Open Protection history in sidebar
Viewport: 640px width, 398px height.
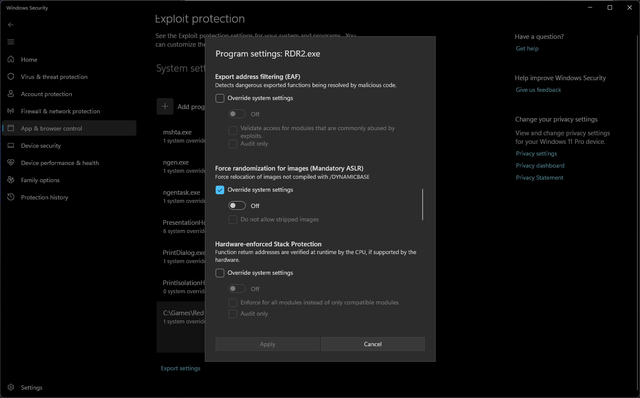44,197
